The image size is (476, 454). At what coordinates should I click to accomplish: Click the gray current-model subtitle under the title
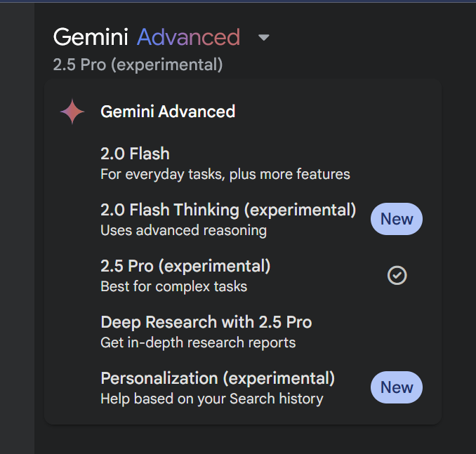click(138, 65)
